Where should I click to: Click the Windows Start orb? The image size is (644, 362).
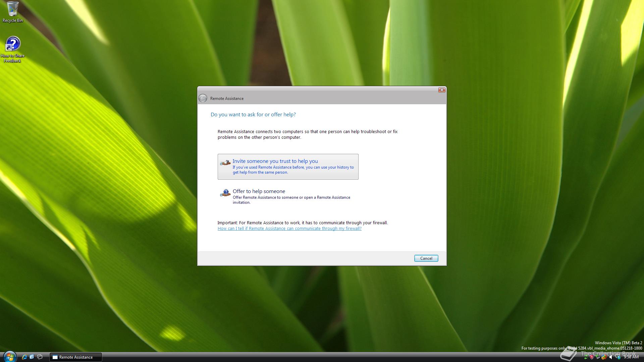tap(10, 357)
